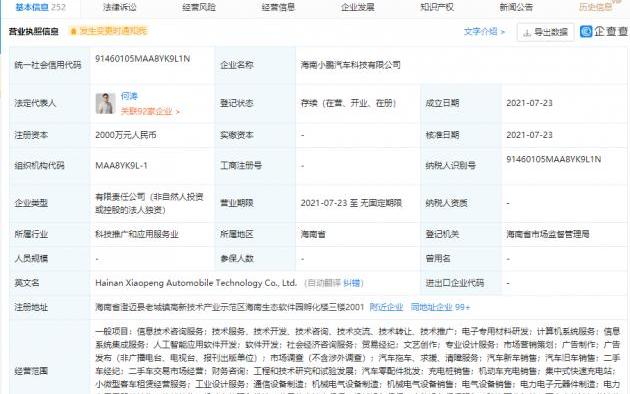Viewport: 630px width, 394px height.
Task: Click the 成立日期 value 2021-07-23
Action: click(x=529, y=103)
